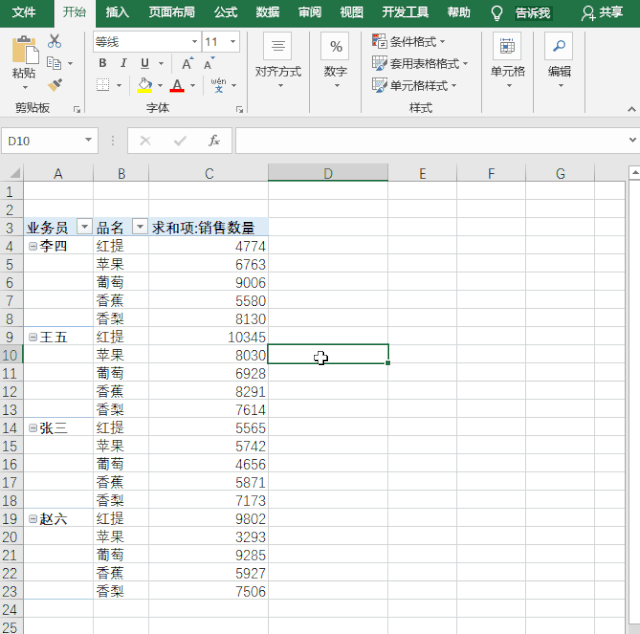Expand the formula bar chevron

point(632,140)
